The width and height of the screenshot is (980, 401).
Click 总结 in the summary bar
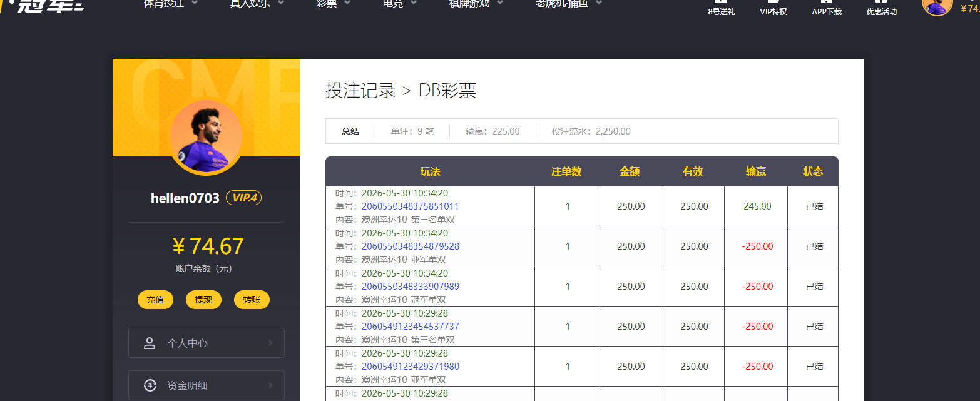point(350,131)
